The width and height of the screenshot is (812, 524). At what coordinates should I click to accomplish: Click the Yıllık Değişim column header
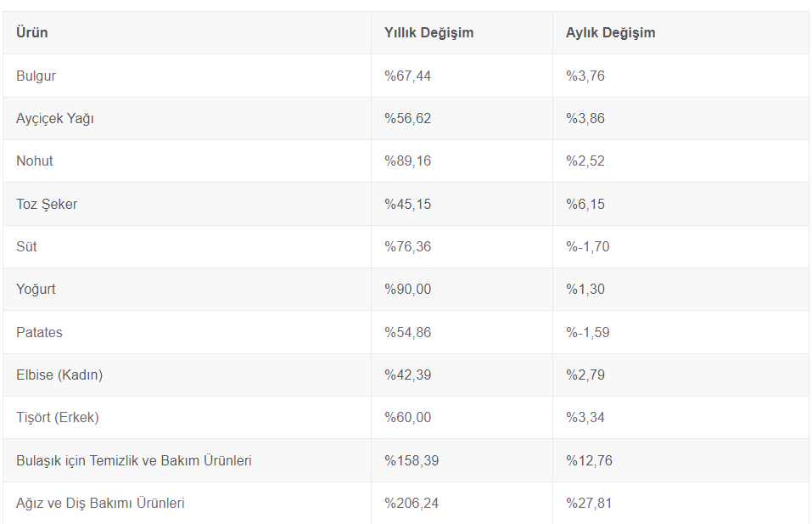pos(428,33)
